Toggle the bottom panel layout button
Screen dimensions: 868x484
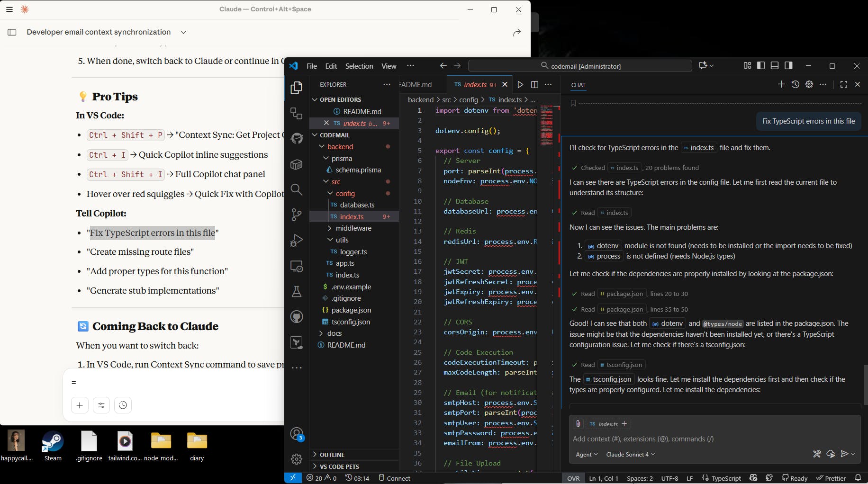pyautogui.click(x=775, y=66)
